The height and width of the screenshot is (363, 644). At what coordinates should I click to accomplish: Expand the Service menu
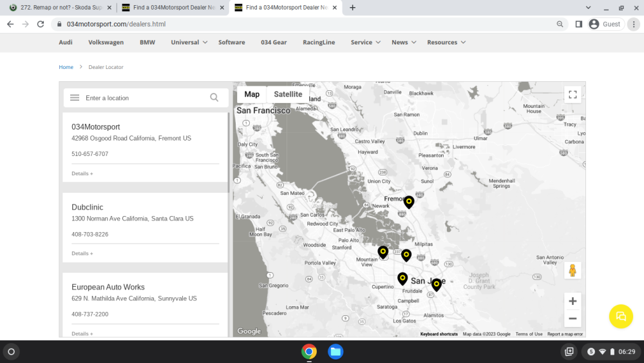click(366, 43)
